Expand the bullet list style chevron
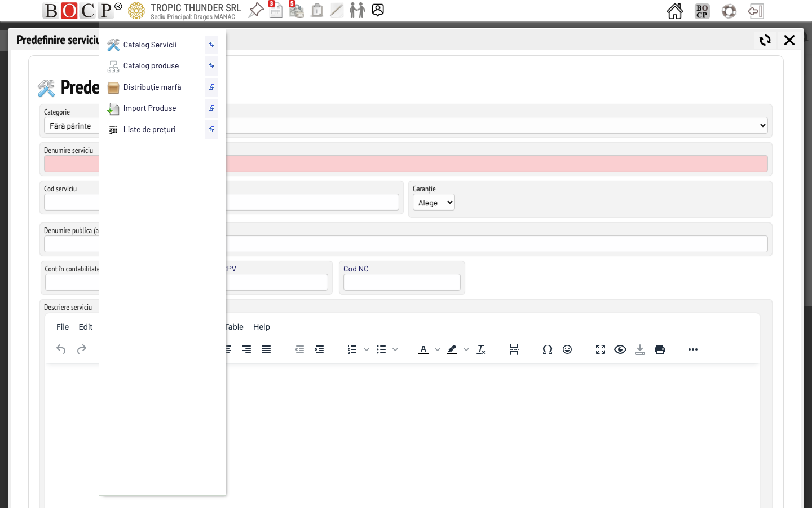The image size is (812, 508). point(395,349)
